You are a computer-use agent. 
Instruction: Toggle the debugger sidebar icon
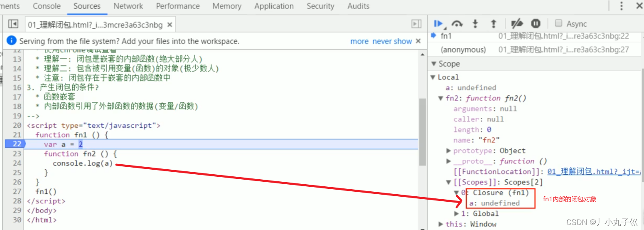(x=416, y=24)
